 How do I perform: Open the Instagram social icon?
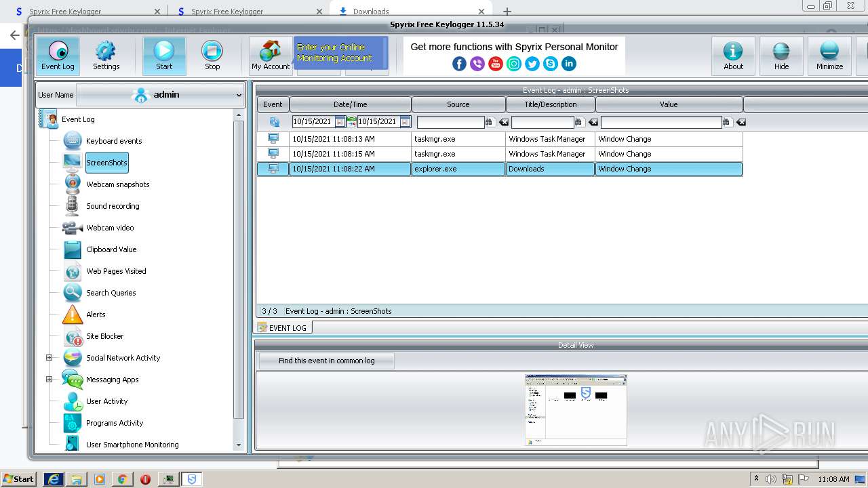pyautogui.click(x=514, y=64)
